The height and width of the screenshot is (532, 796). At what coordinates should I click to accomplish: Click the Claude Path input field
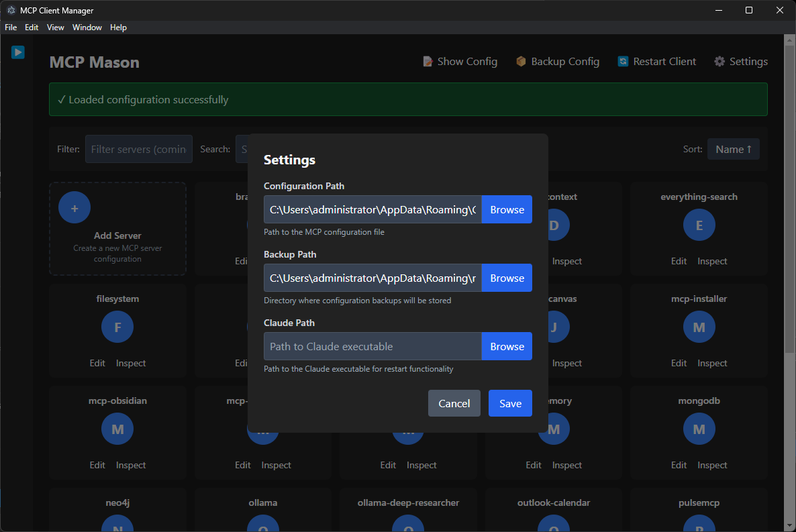click(372, 346)
